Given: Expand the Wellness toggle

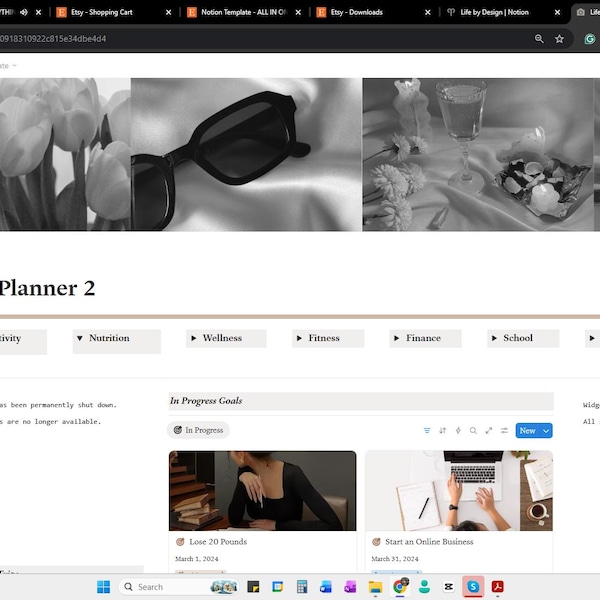Looking at the screenshot, I should pyautogui.click(x=194, y=338).
